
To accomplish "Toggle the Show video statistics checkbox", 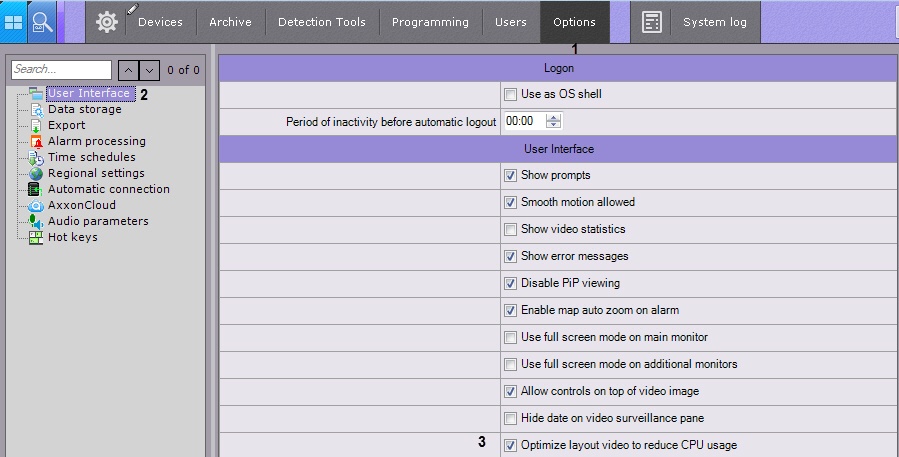I will pos(511,229).
